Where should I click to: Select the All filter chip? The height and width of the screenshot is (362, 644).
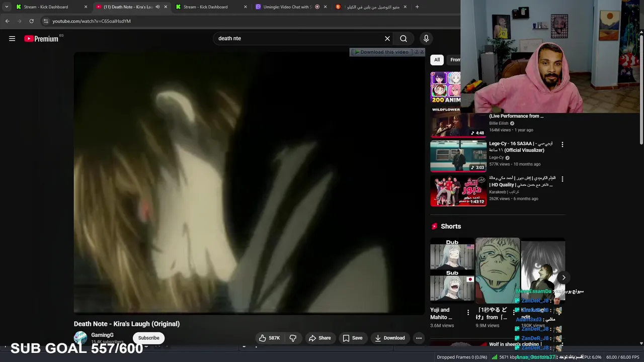(437, 60)
